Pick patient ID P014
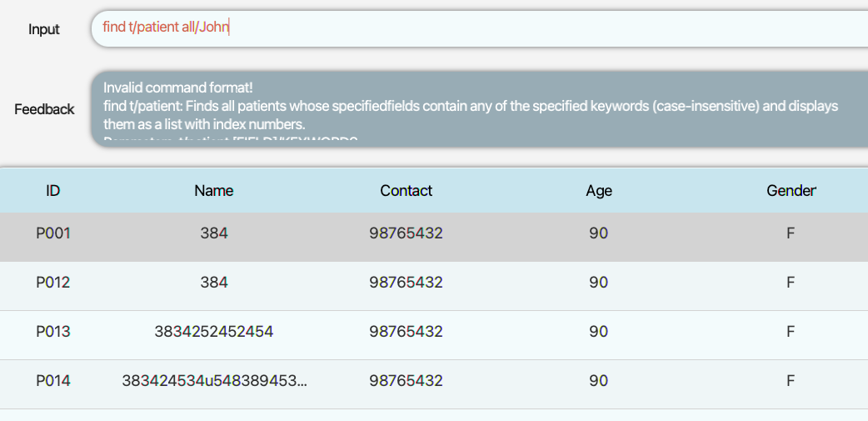 [x=53, y=381]
